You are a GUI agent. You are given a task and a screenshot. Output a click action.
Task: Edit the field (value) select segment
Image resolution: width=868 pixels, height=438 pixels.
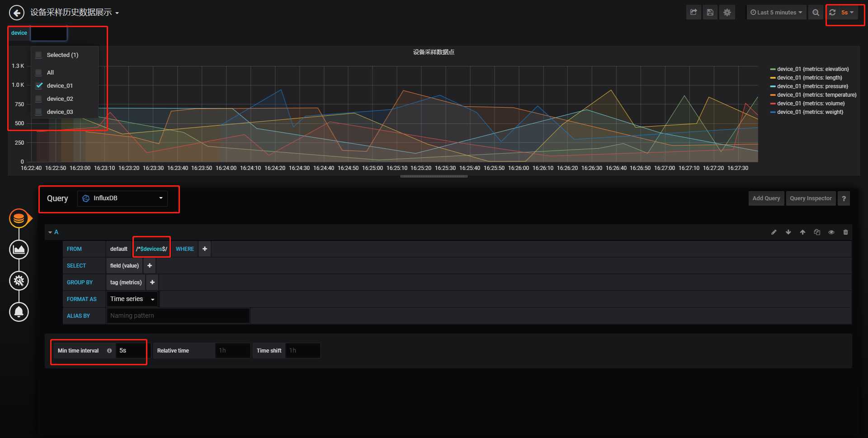pyautogui.click(x=124, y=266)
